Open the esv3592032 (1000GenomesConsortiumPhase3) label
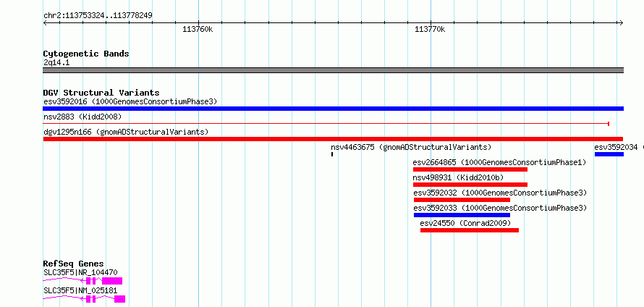This screenshot has width=644, height=307. pyautogui.click(x=500, y=193)
